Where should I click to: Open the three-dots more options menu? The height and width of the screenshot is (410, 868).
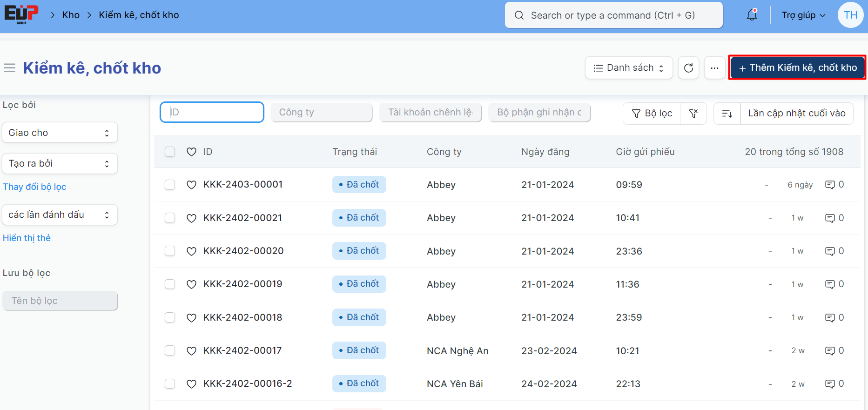(x=714, y=68)
